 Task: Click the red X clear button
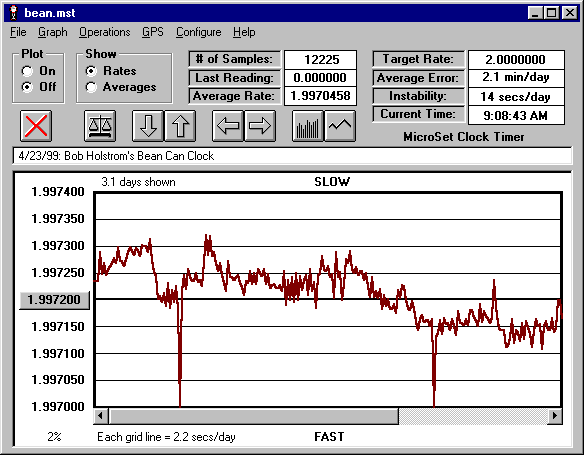(36, 126)
